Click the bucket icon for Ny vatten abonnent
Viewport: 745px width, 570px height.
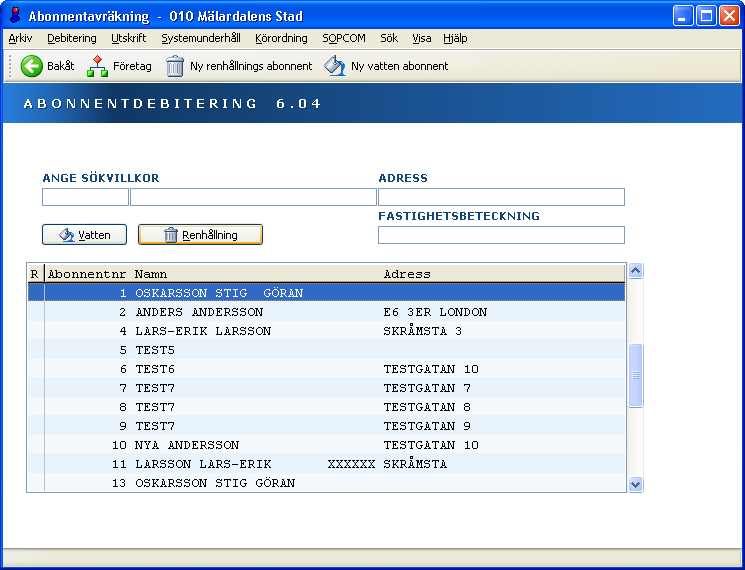335,66
